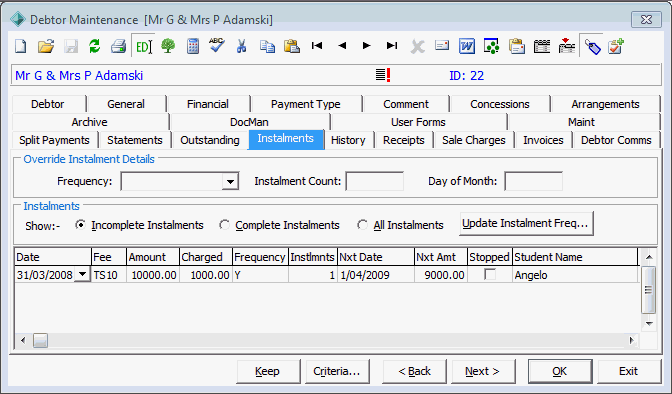Click the < Back button

[x=414, y=371]
